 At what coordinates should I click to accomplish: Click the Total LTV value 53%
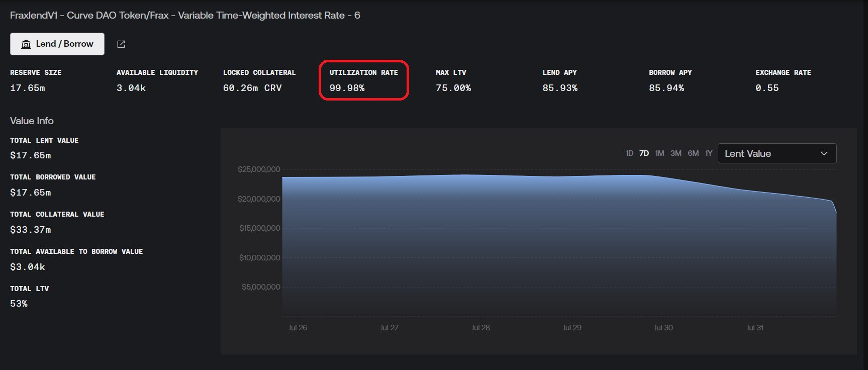[19, 304]
